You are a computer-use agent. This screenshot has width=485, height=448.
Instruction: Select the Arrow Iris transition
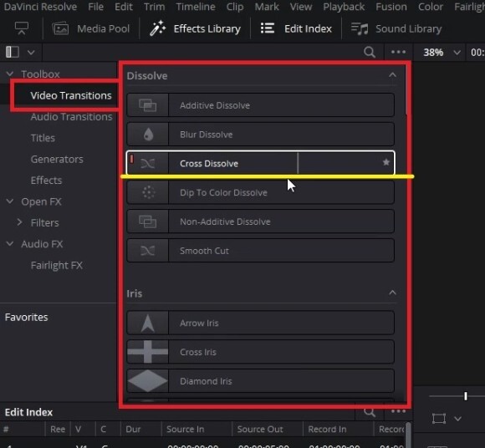[260, 323]
